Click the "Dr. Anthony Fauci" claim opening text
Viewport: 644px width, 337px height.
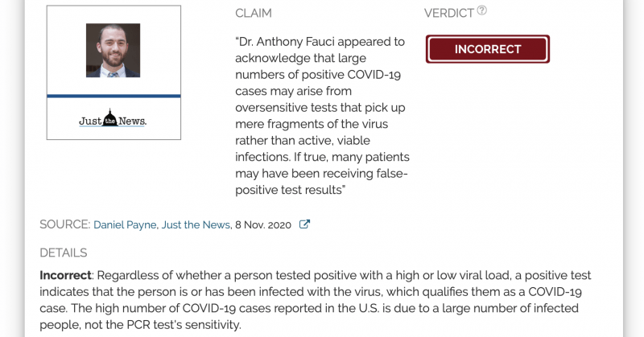[x=285, y=42]
